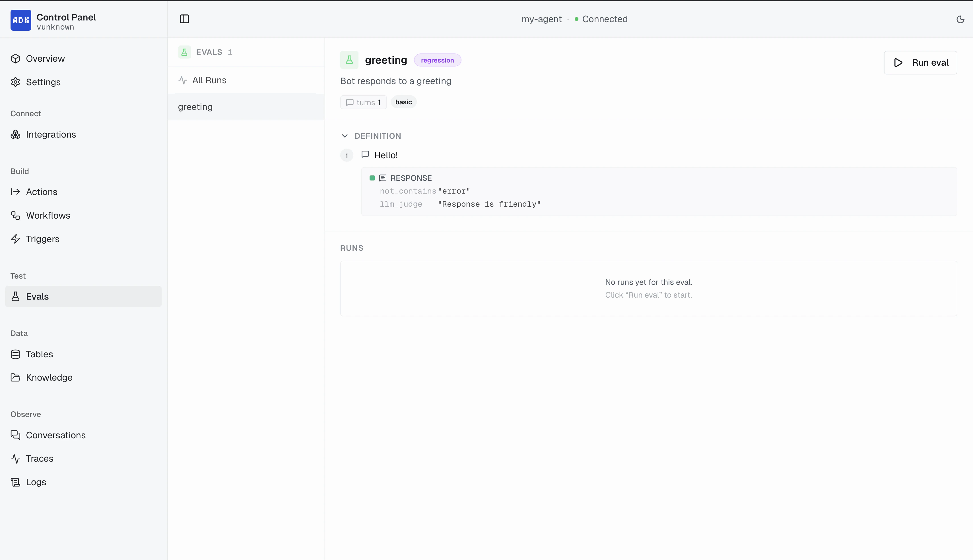Toggle dark mode with the moon icon
This screenshot has height=560, width=973.
pyautogui.click(x=960, y=19)
